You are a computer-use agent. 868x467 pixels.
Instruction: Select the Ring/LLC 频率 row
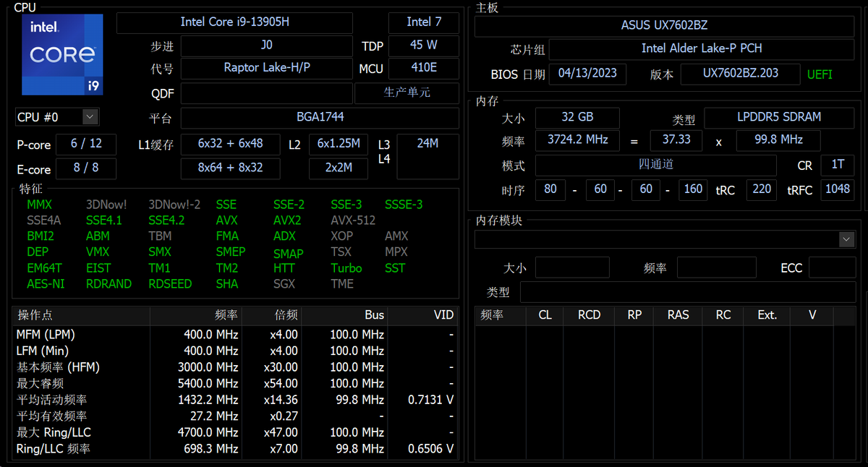pos(235,449)
